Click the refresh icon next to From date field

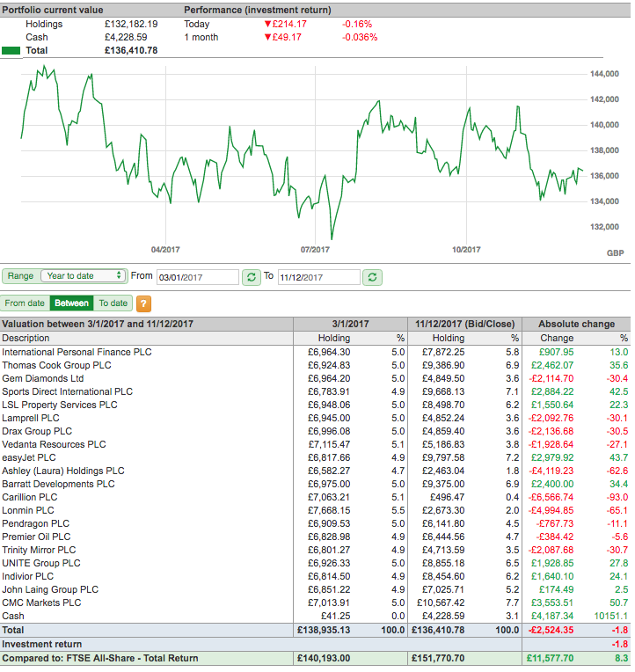point(251,277)
